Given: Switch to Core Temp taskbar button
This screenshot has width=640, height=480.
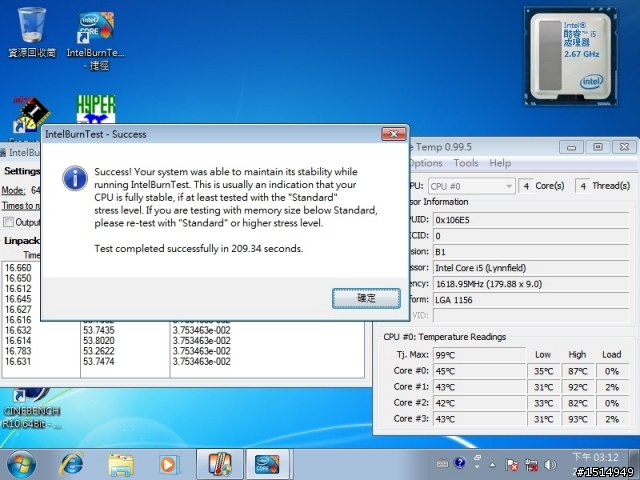Looking at the screenshot, I should pos(220,464).
